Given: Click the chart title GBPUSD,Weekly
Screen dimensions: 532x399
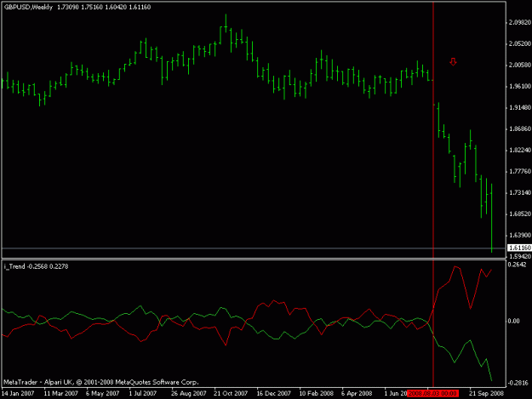Looking at the screenshot, I should click(x=28, y=7).
